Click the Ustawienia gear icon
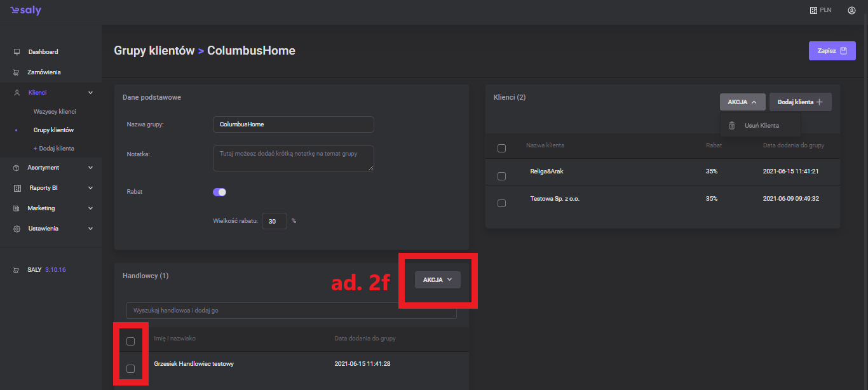868x390 pixels. (17, 229)
